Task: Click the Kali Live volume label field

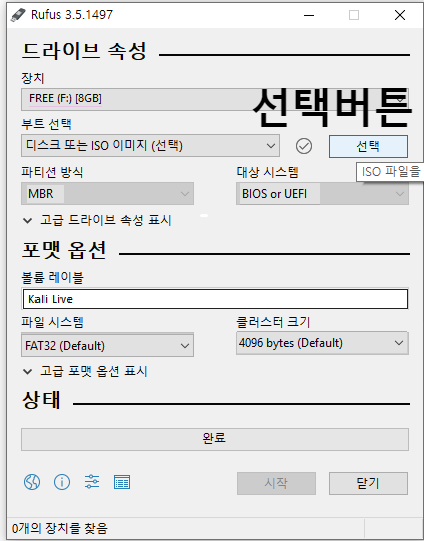Action: [215, 299]
